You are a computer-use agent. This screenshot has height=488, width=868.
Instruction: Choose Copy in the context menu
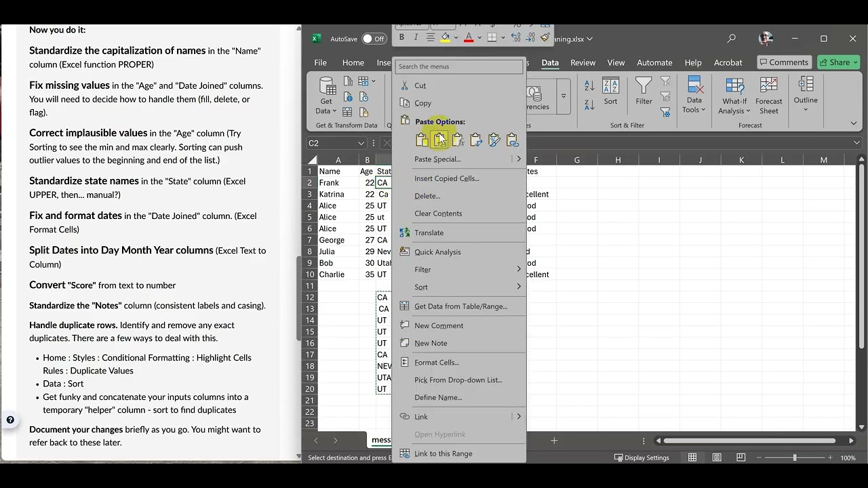pyautogui.click(x=459, y=103)
